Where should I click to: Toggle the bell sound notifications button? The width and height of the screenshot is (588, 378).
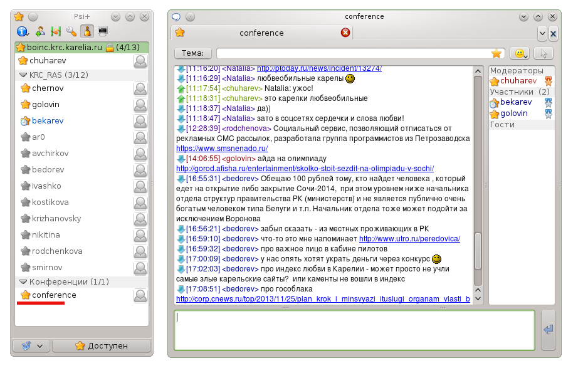click(87, 31)
